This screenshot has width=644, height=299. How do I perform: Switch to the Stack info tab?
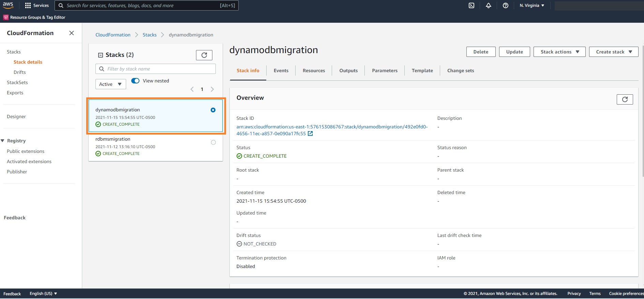point(248,70)
